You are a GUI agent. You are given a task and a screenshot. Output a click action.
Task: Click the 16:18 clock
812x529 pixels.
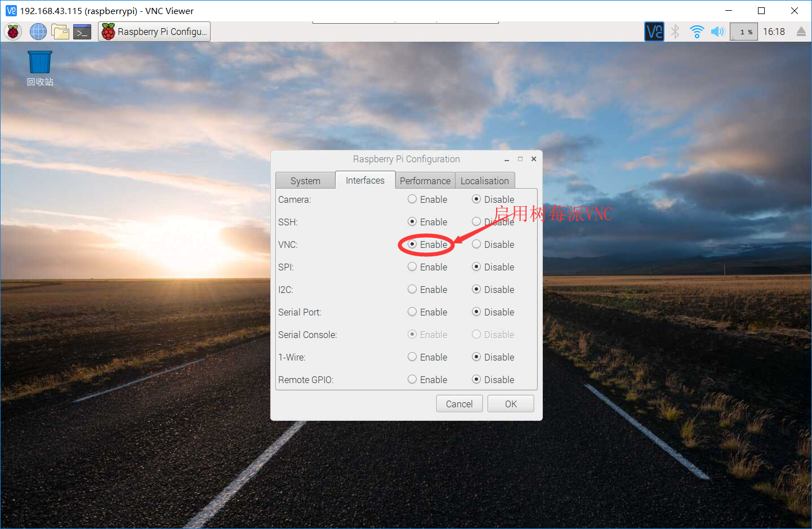click(x=774, y=32)
